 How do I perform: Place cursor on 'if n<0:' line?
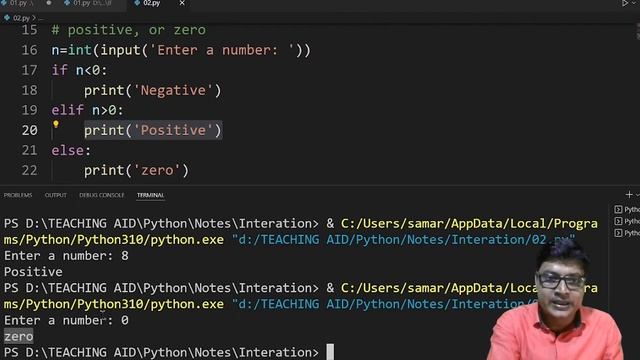point(79,70)
